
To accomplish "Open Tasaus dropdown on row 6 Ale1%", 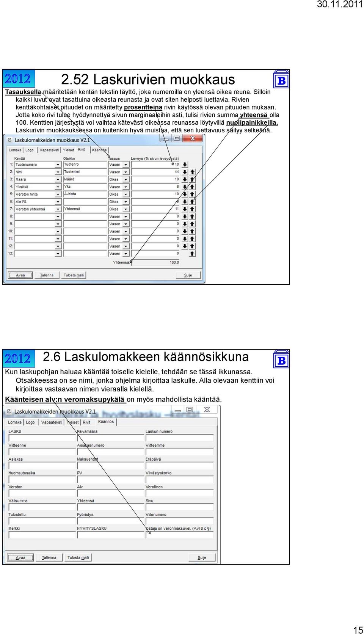I will tap(126, 201).
